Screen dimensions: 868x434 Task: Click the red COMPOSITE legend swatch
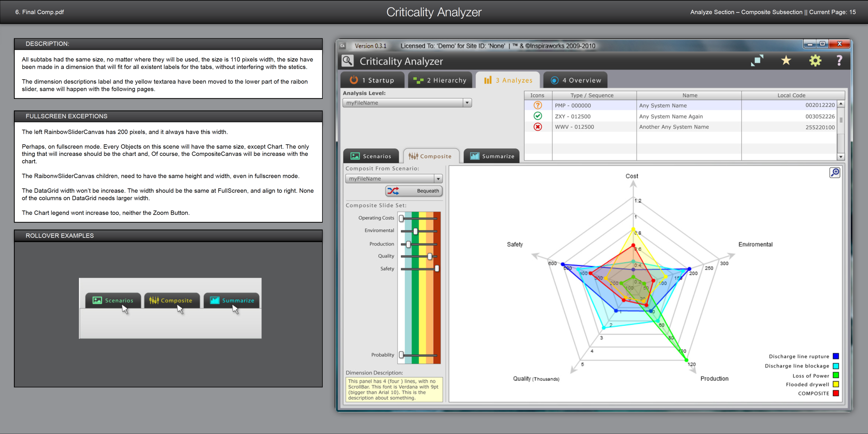[x=836, y=393]
